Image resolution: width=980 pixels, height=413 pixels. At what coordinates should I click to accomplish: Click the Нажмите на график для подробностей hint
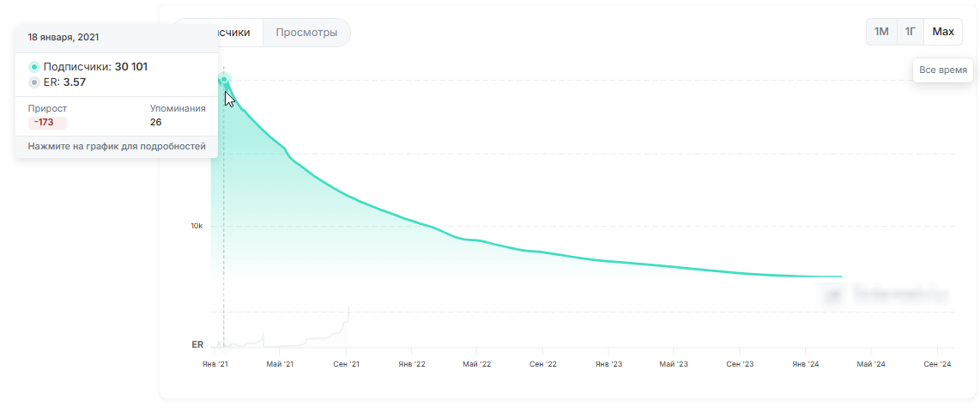117,147
